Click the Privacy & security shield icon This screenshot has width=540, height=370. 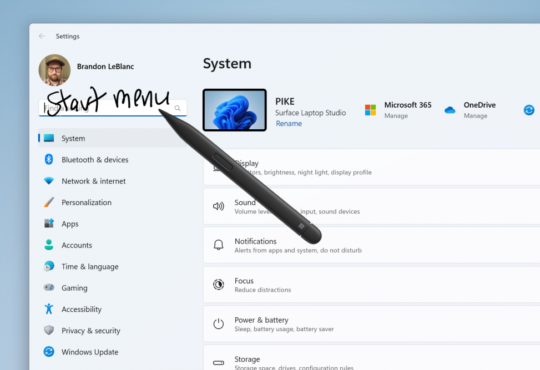click(49, 330)
